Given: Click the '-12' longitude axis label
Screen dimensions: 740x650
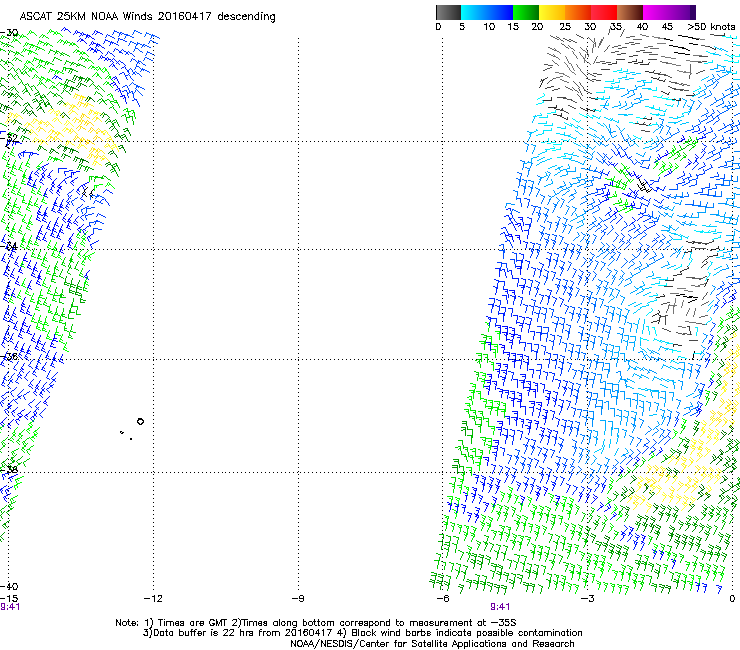Looking at the screenshot, I should point(153,599).
